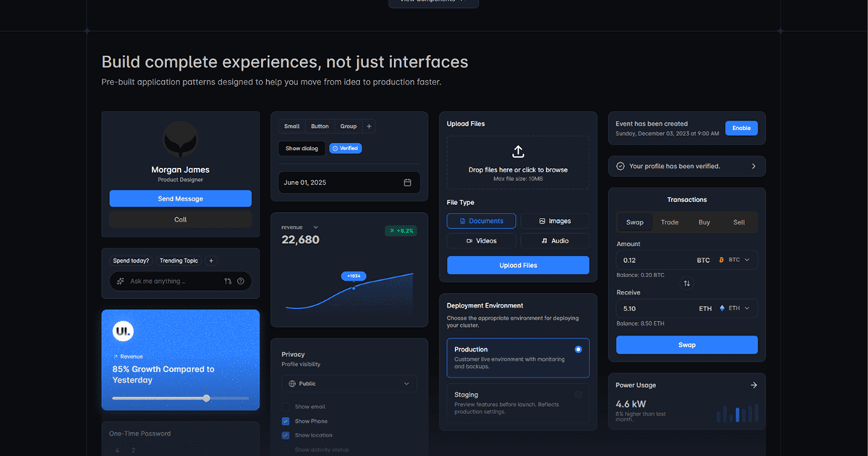Click the Product Designer subtitle
This screenshot has height=456, width=868.
[x=181, y=180]
